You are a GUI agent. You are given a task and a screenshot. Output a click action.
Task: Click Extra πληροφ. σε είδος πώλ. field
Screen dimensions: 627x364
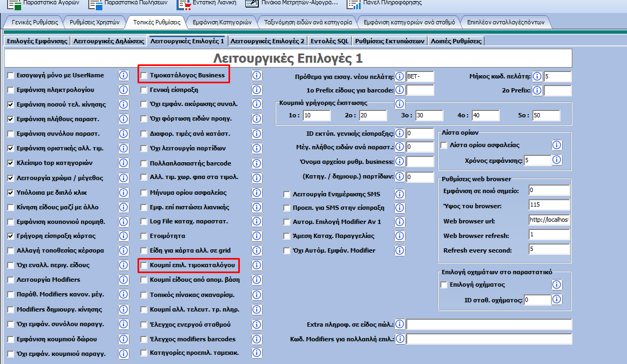(489, 324)
